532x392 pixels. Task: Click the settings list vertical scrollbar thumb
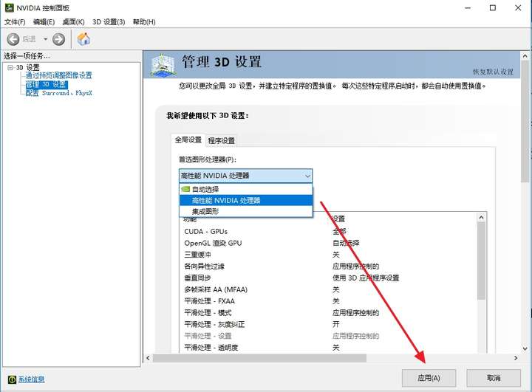[481, 261]
